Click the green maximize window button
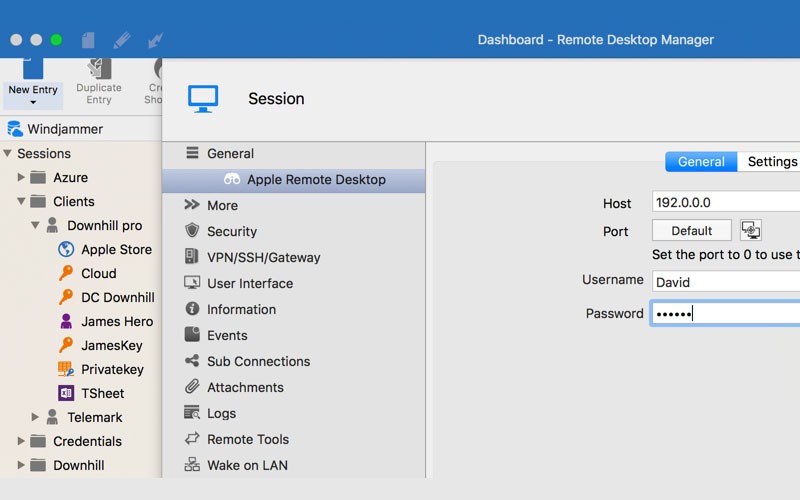 [x=56, y=40]
